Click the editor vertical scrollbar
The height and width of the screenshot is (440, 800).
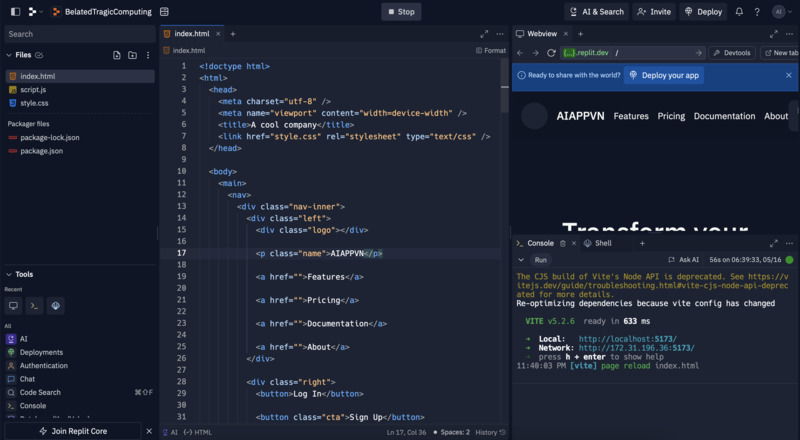click(505, 84)
